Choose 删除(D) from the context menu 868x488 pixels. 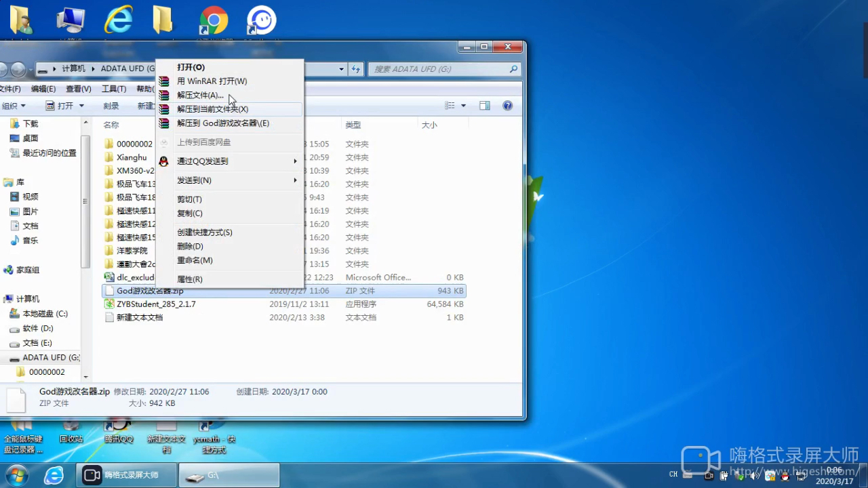(x=230, y=246)
